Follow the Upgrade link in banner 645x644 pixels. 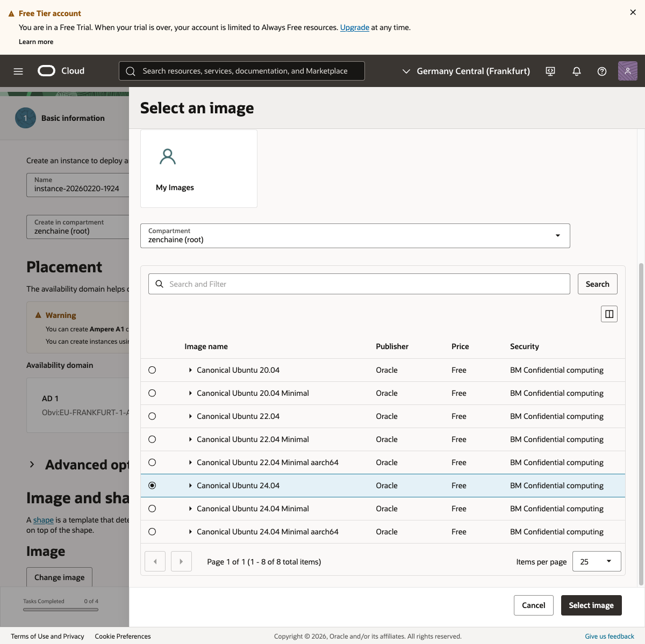(x=354, y=27)
